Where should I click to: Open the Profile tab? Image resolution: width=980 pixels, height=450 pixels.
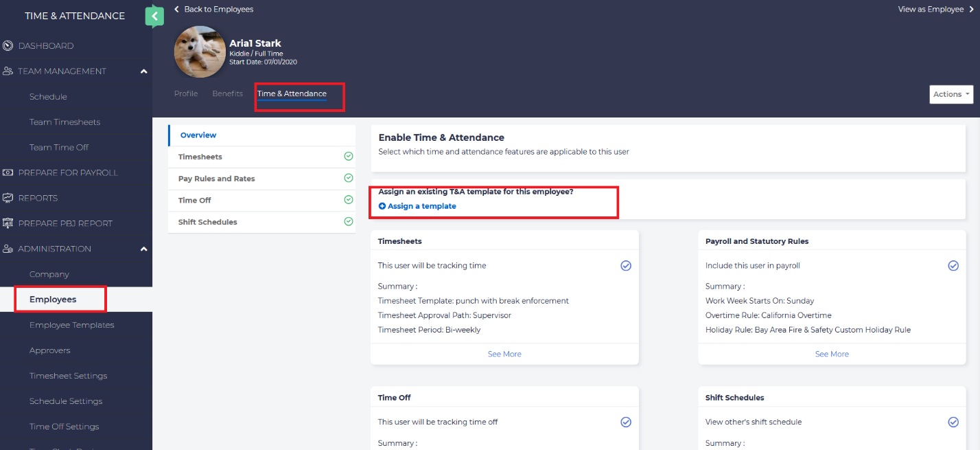point(185,93)
